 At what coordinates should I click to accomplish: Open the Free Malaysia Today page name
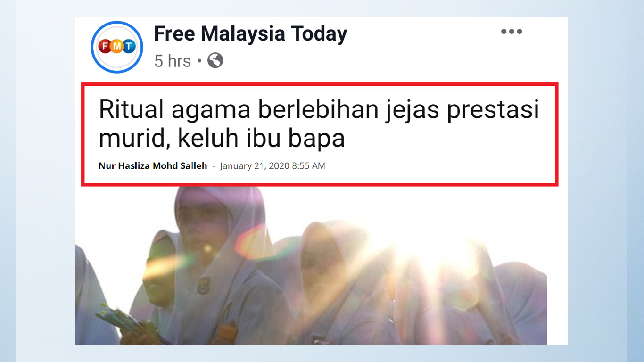pos(250,33)
